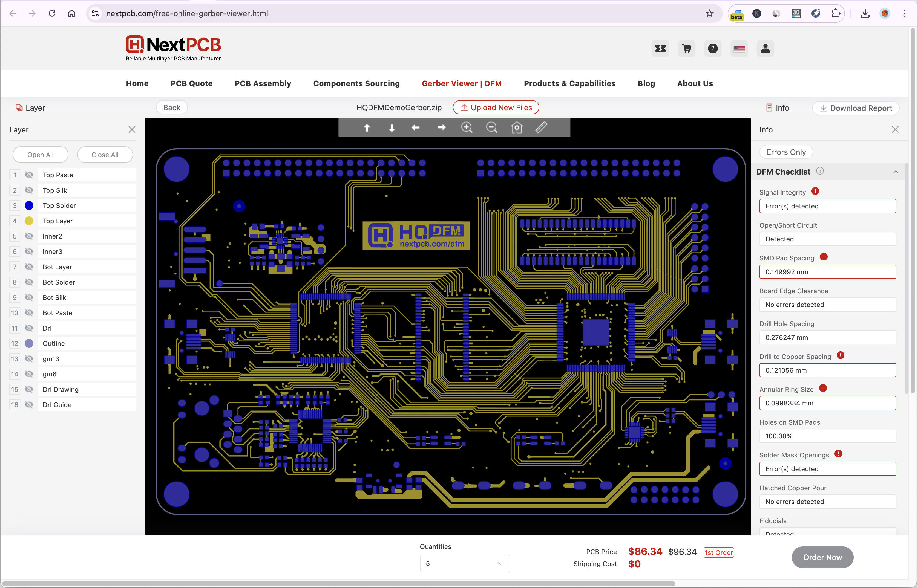Click the Download Report button
This screenshot has height=588, width=918.
(856, 108)
